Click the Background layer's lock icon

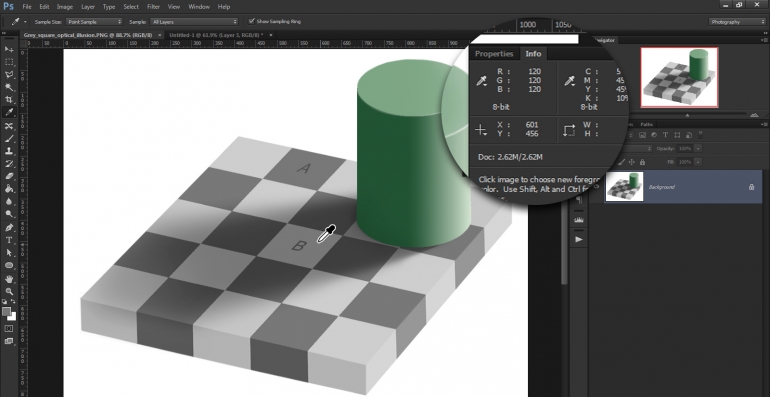[x=751, y=187]
